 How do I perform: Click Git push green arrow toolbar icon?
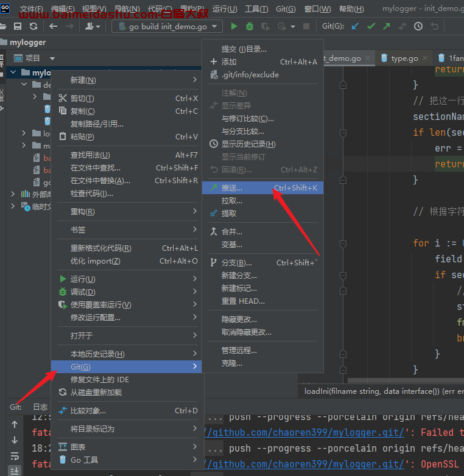pos(387,26)
